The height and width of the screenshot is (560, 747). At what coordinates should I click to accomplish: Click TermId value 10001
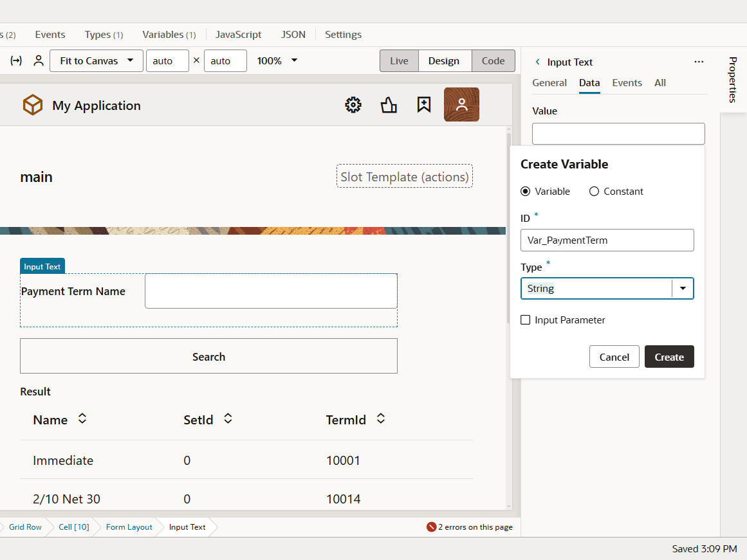click(343, 460)
